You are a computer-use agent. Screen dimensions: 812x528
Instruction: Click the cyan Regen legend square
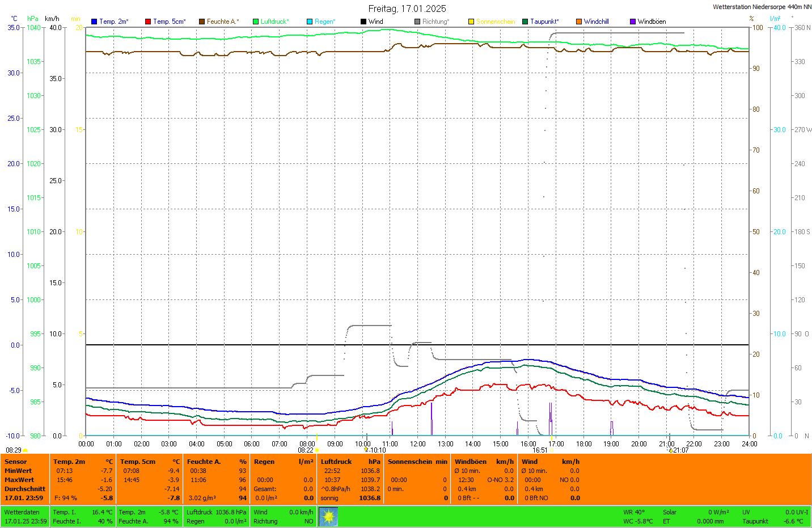tap(310, 22)
